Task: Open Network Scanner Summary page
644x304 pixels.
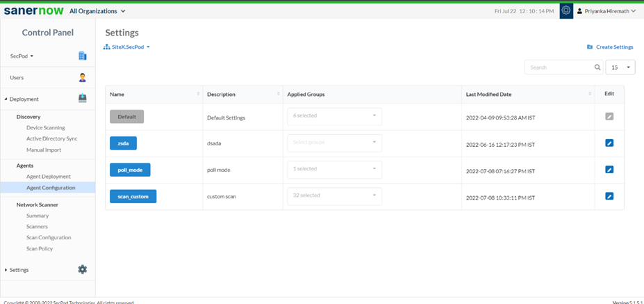Action: pos(38,216)
